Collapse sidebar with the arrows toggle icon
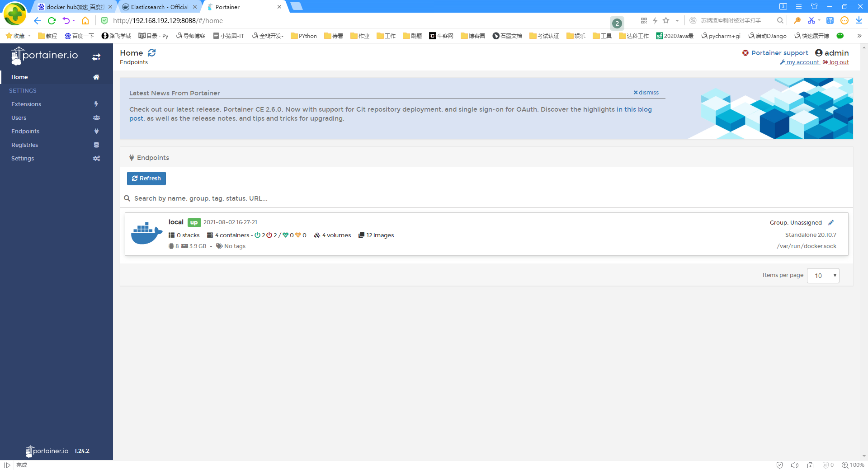 coord(96,57)
